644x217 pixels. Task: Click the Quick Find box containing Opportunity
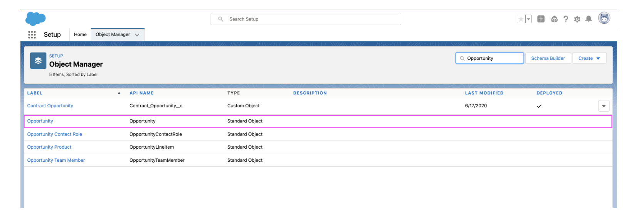click(489, 58)
